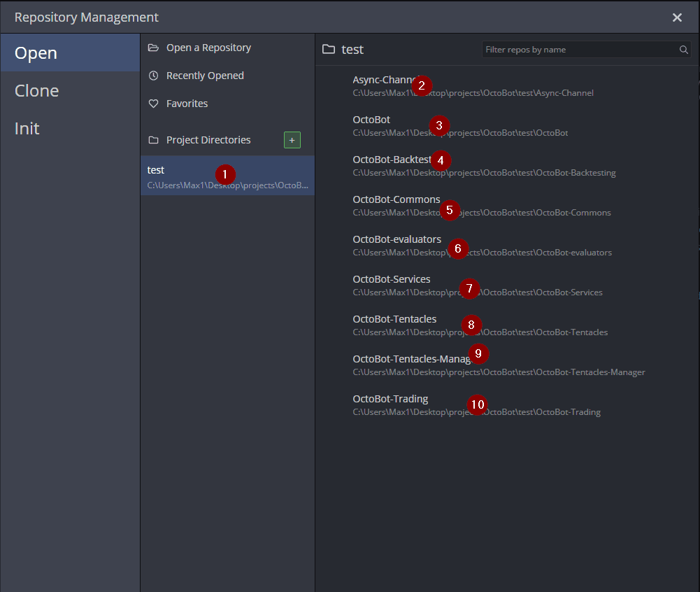The image size is (700, 592).
Task: Focus the Filter repos by name field
Action: [586, 50]
